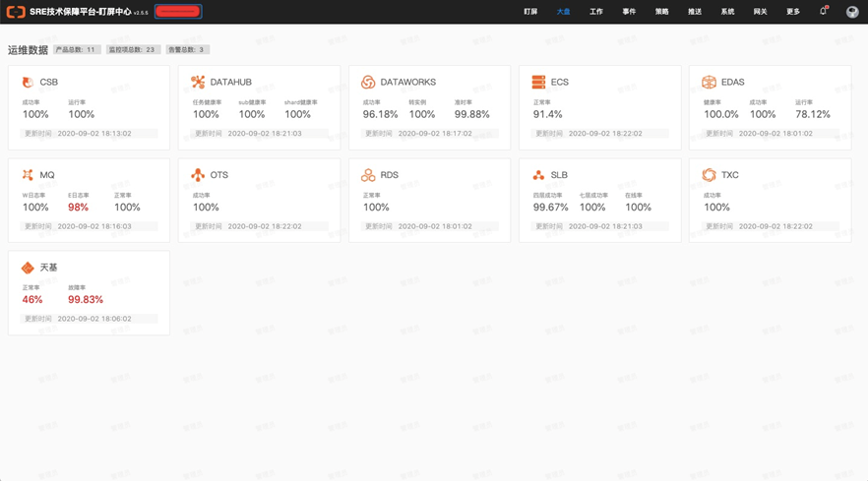
Task: Click the SRE platform logo icon
Action: coord(16,12)
